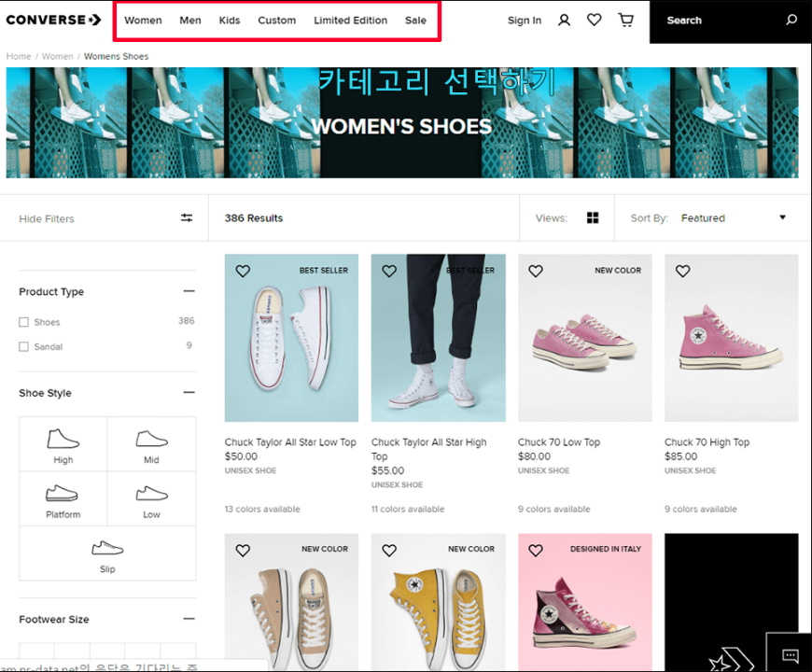This screenshot has height=672, width=812.
Task: Click the 386 Results text
Action: pyautogui.click(x=254, y=218)
